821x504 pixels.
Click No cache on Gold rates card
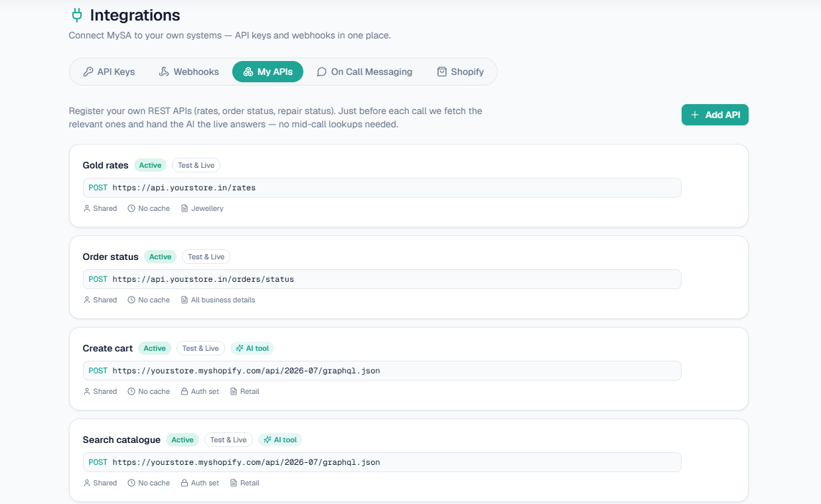coord(154,208)
